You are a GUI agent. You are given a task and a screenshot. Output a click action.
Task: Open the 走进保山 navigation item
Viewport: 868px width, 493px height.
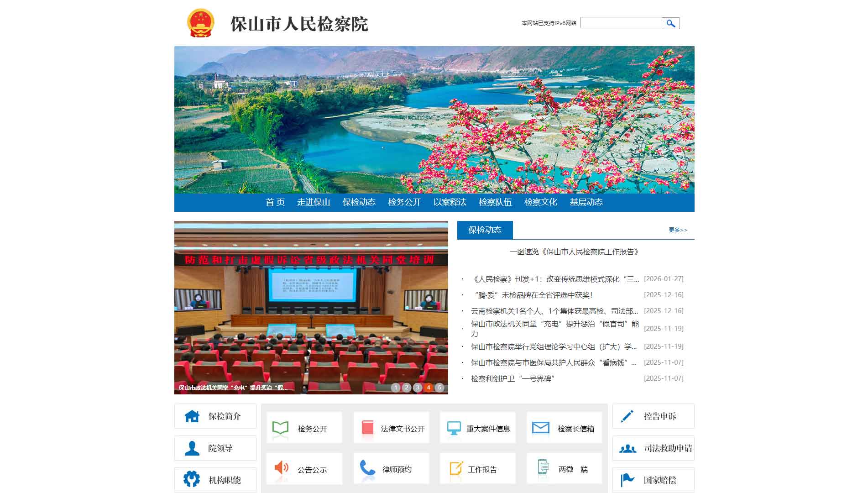[x=314, y=202]
